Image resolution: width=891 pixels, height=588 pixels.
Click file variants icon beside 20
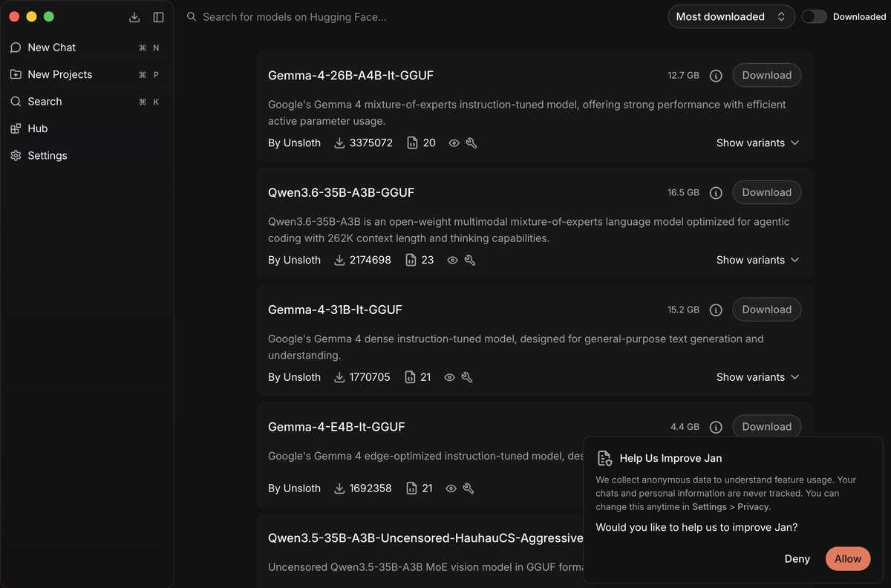click(x=412, y=143)
